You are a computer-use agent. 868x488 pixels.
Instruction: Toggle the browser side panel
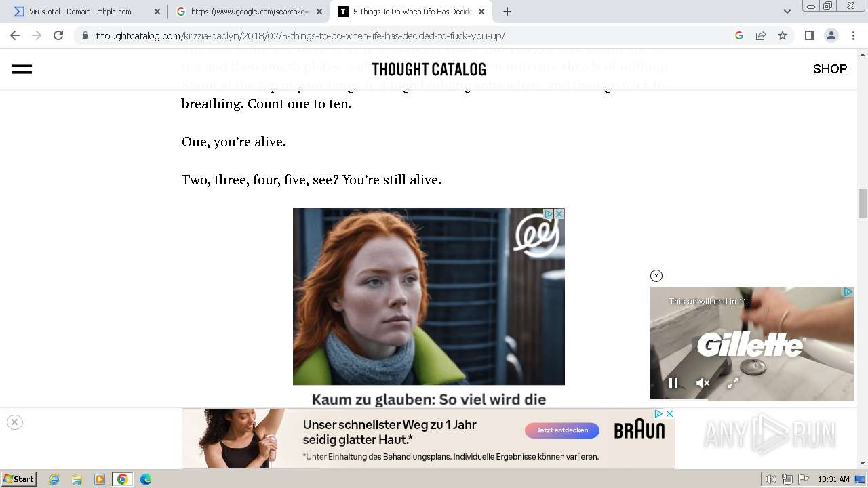pyautogui.click(x=809, y=35)
